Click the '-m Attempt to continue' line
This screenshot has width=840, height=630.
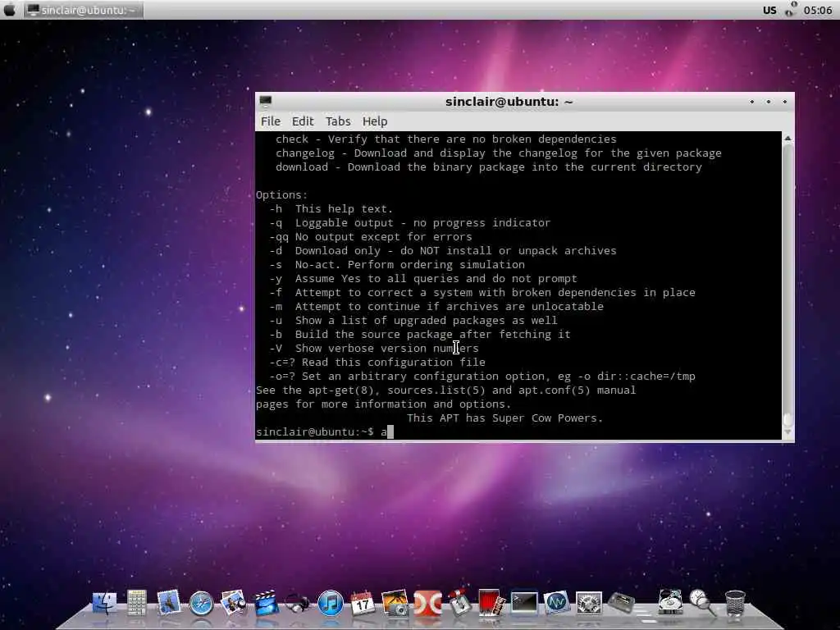(x=436, y=307)
